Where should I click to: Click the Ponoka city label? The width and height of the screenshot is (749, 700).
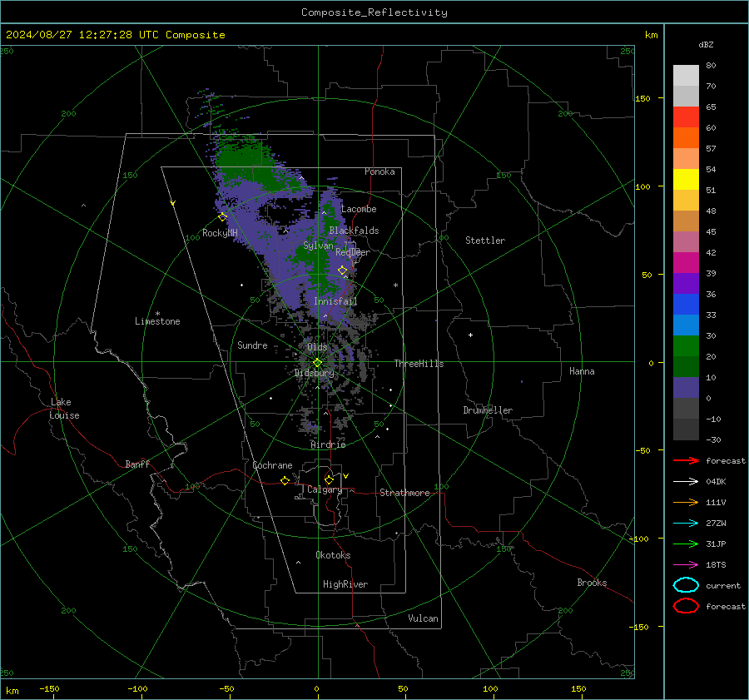[x=379, y=171]
